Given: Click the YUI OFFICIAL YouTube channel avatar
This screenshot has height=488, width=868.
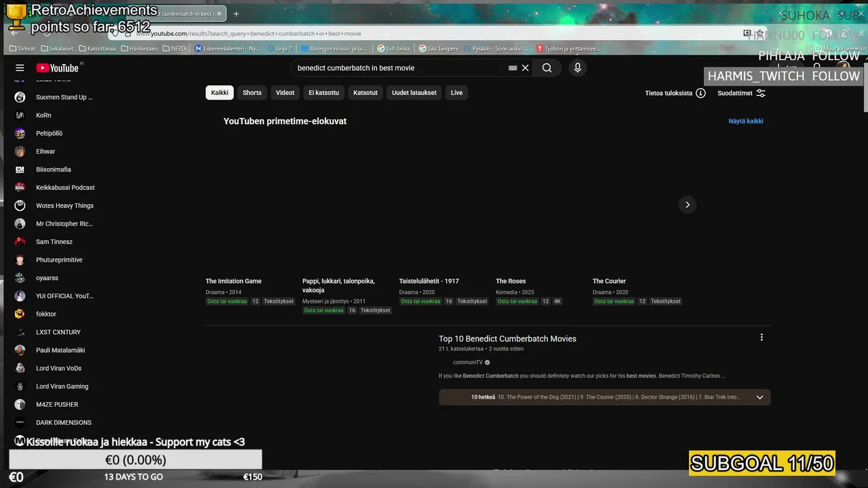Looking at the screenshot, I should pos(20,296).
